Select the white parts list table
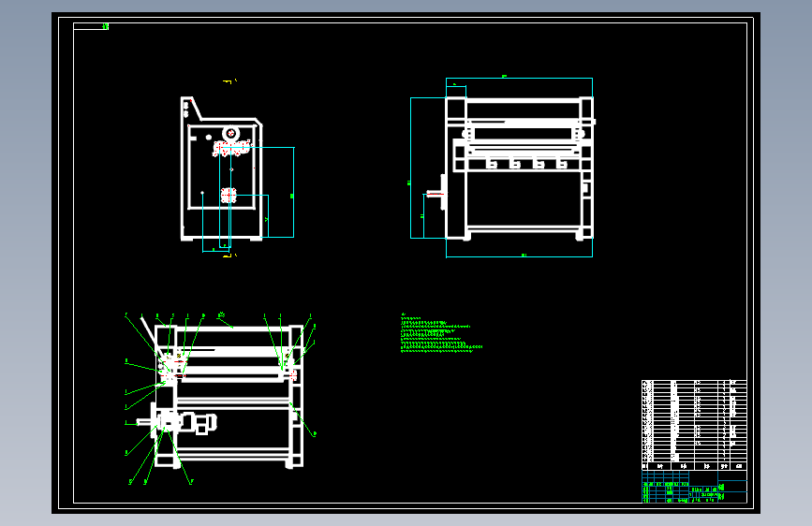This screenshot has width=812, height=526. (x=694, y=425)
